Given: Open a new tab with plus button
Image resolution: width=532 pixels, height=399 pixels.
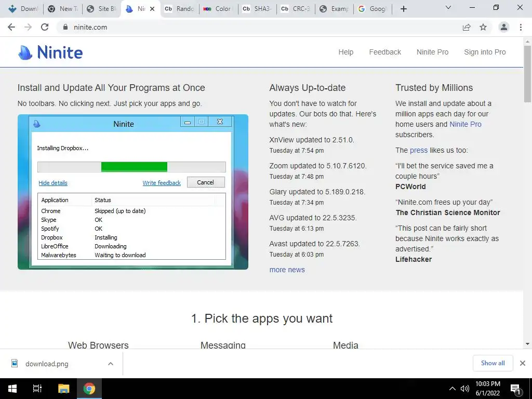Looking at the screenshot, I should point(403,9).
